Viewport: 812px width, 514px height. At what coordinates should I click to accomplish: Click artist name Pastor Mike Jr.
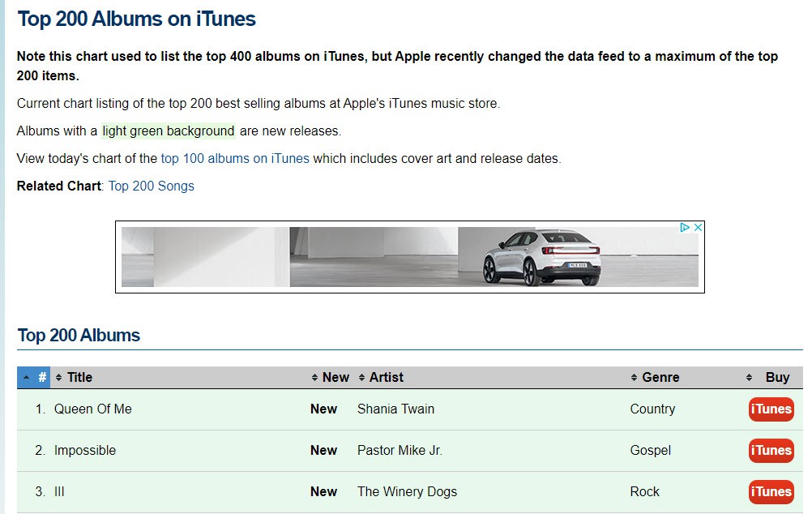click(x=400, y=450)
